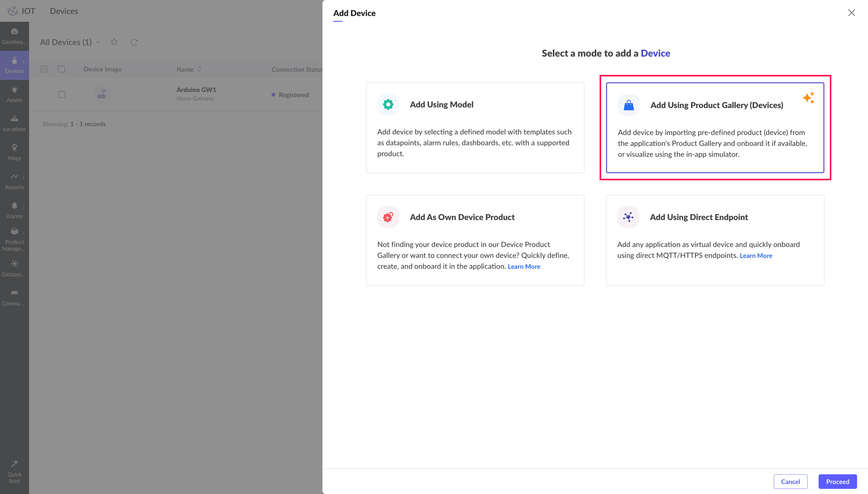Mark view as favorite star icon
This screenshot has width=868, height=494.
[114, 42]
